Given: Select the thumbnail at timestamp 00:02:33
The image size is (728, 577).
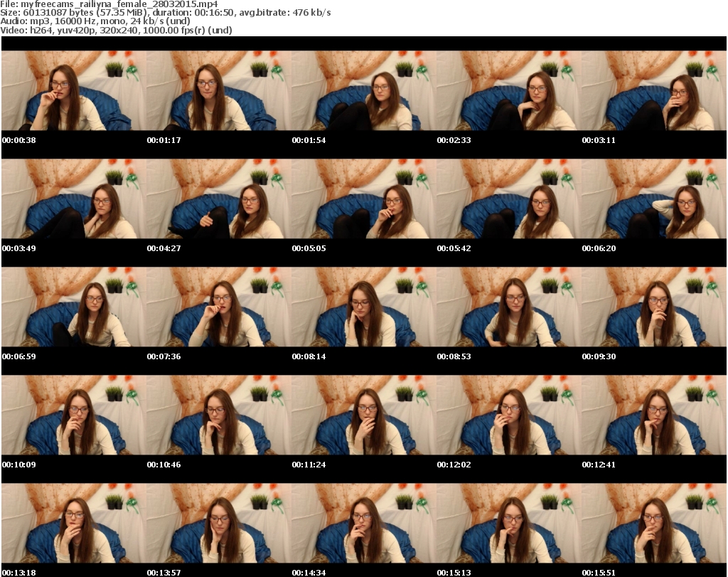Looking at the screenshot, I should pyautogui.click(x=508, y=90).
